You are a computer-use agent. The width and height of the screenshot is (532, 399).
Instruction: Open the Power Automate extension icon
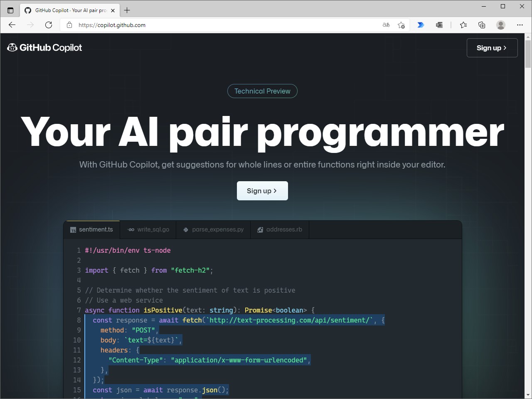(421, 25)
